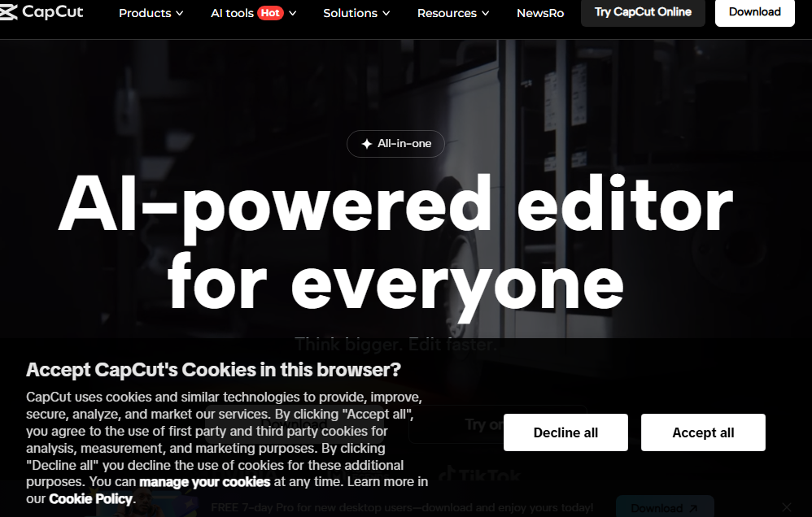Click the FREE 7-day Pro banner text
This screenshot has width=812, height=517.
(x=401, y=508)
